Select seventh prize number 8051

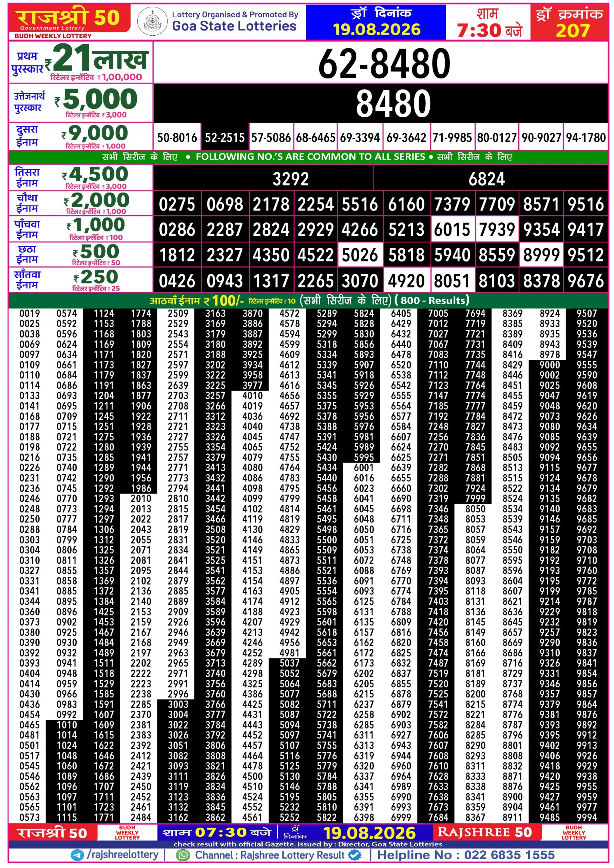click(452, 281)
